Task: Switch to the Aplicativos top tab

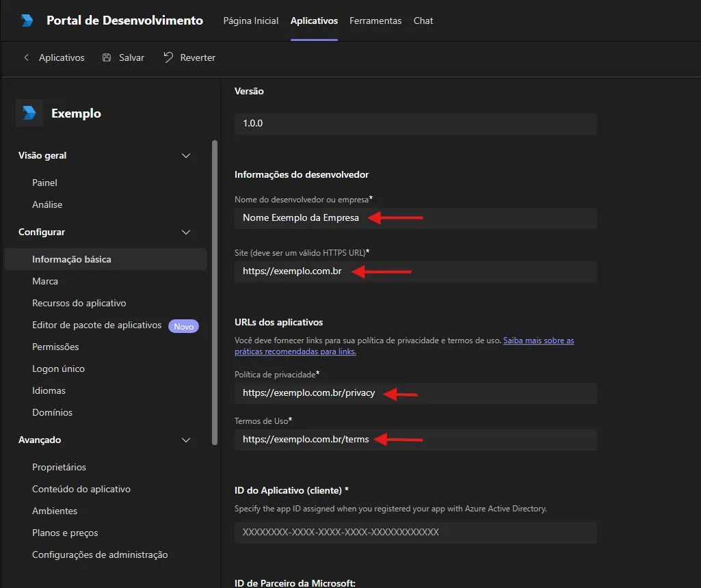Action: coord(315,21)
